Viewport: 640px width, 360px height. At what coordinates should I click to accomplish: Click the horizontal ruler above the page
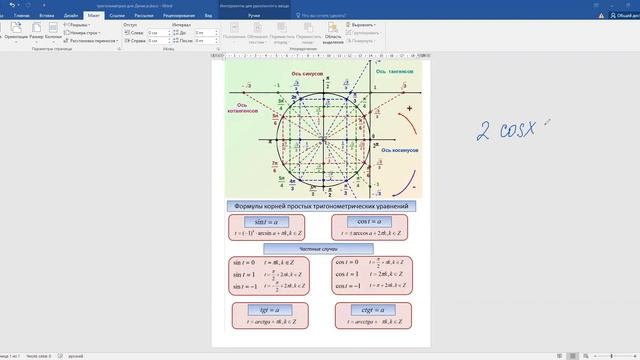click(320, 56)
